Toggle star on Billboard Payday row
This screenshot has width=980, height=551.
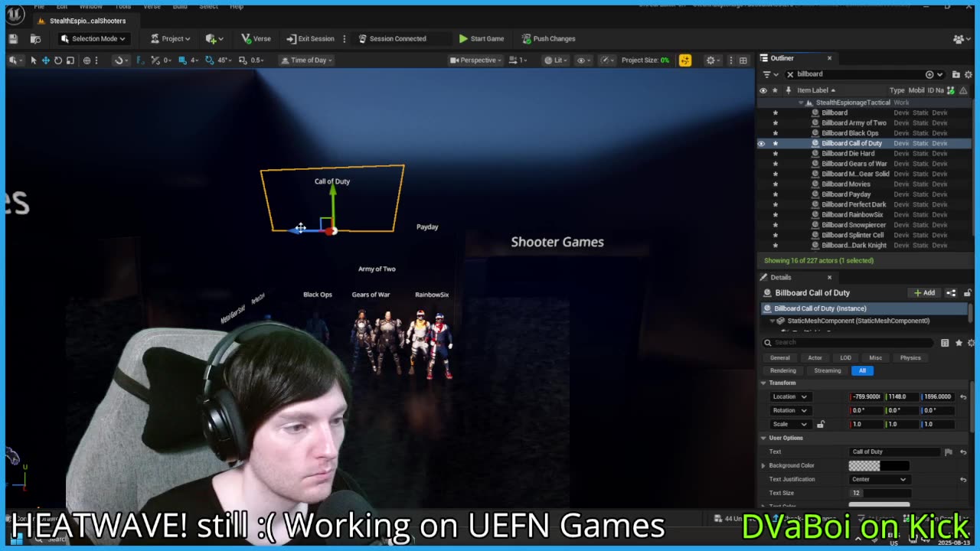pyautogui.click(x=775, y=194)
